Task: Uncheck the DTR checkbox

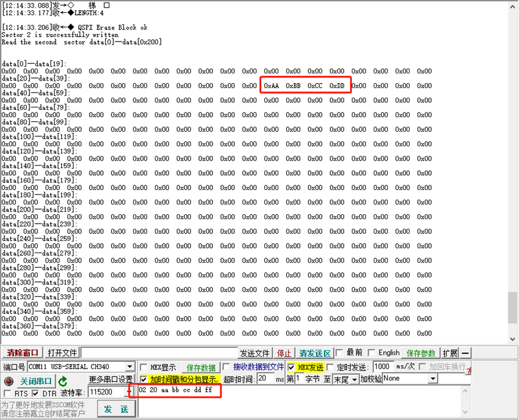Action: (35, 393)
